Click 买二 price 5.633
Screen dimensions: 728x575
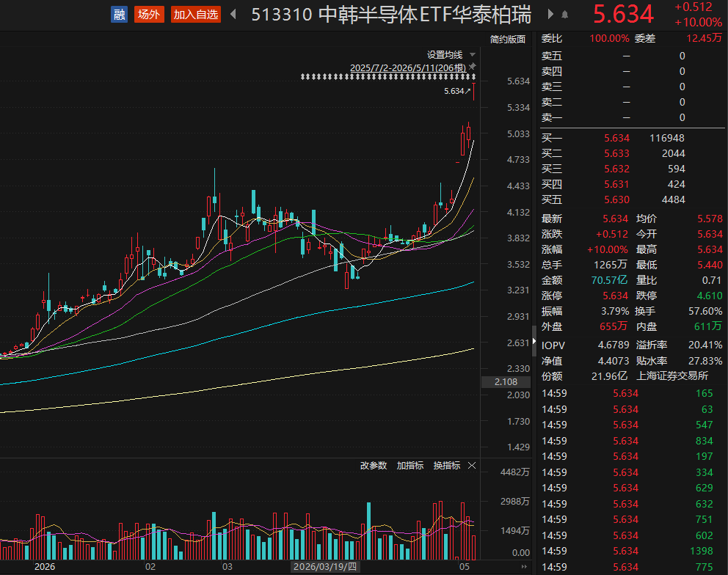pyautogui.click(x=616, y=153)
